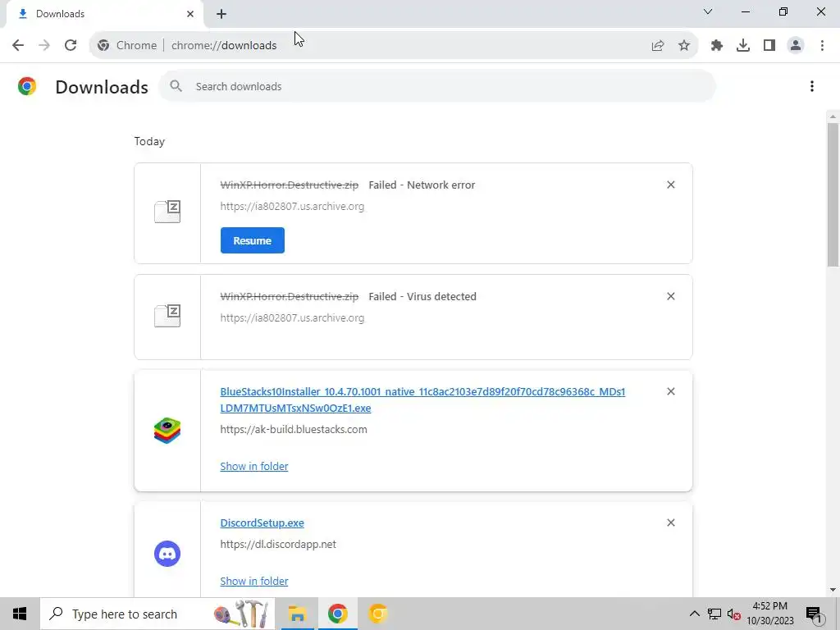Click the Chrome logo next to Downloads
This screenshot has width=840, height=630.
pyautogui.click(x=27, y=86)
